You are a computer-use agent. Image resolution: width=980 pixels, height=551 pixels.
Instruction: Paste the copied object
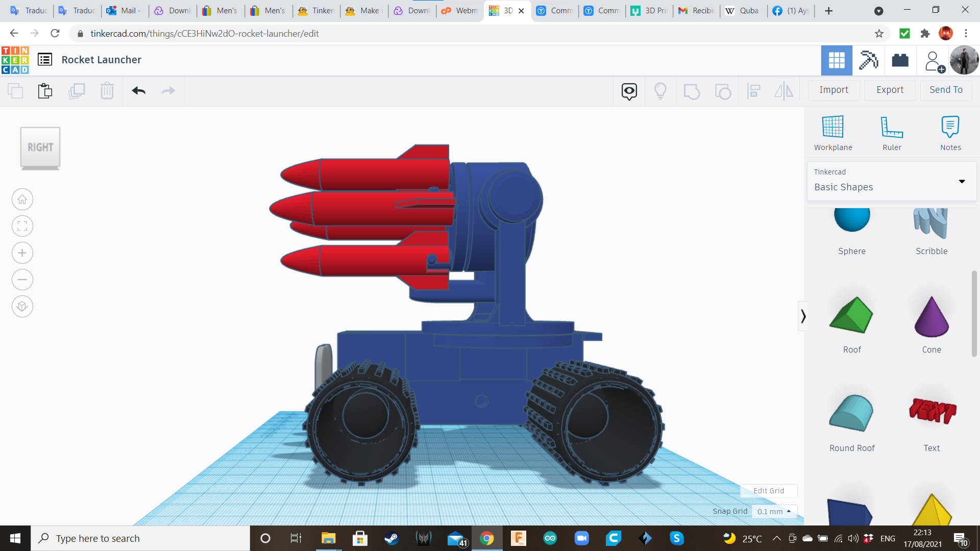pos(45,91)
